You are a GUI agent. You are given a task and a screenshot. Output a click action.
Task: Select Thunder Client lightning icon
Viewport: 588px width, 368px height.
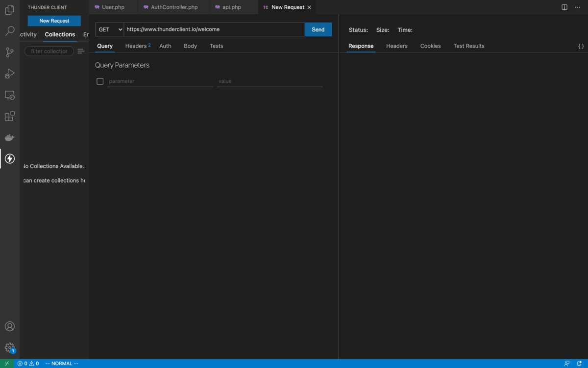tap(9, 158)
